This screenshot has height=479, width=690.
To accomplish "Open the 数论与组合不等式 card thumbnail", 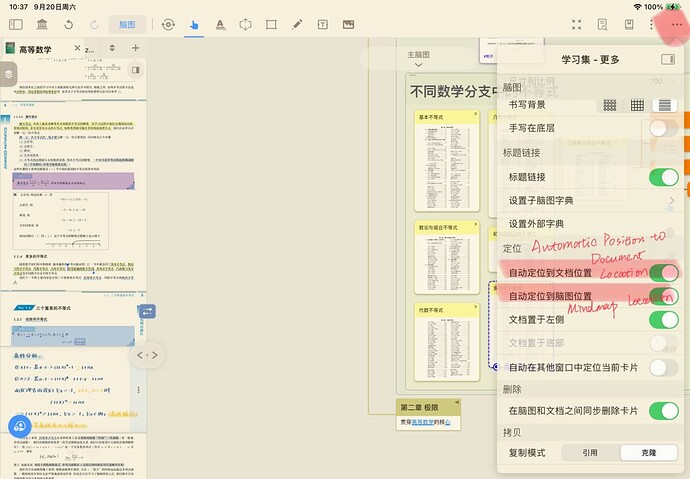I will pos(447,263).
